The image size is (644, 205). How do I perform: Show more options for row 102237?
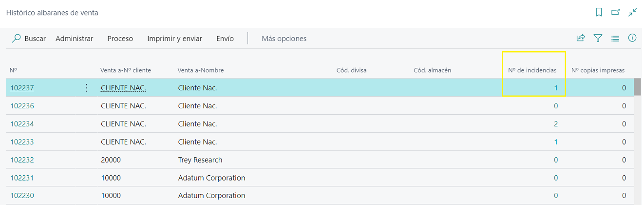pyautogui.click(x=87, y=88)
